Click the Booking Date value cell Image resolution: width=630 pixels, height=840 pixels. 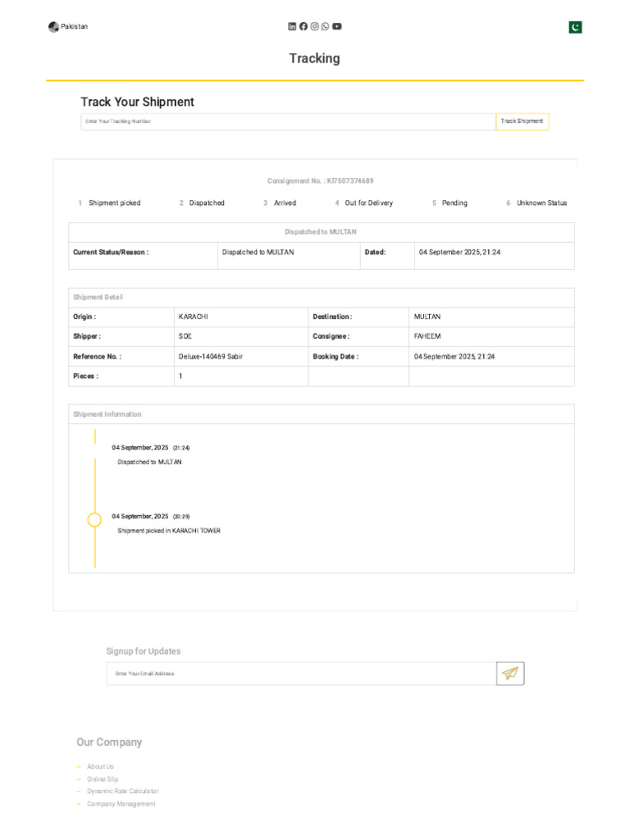pyautogui.click(x=491, y=357)
